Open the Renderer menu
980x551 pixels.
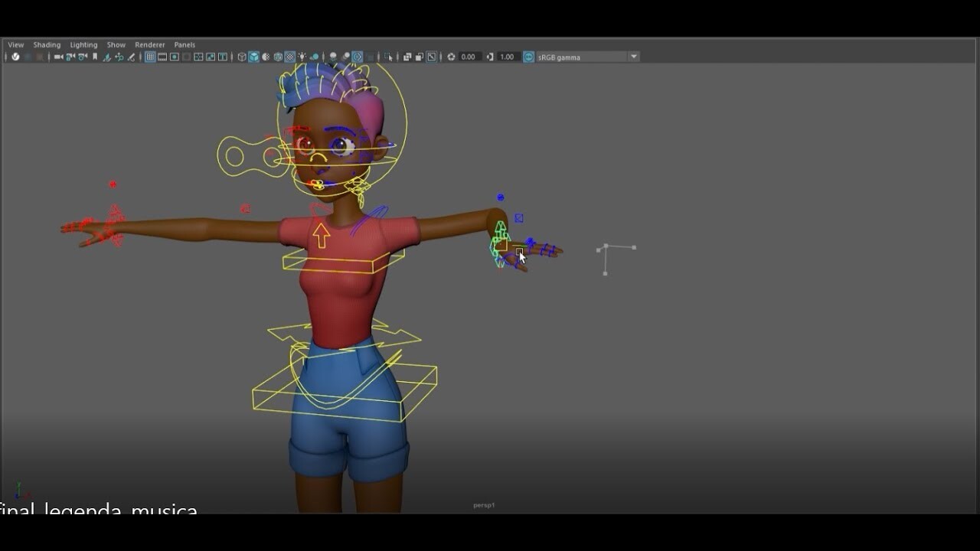[x=149, y=44]
